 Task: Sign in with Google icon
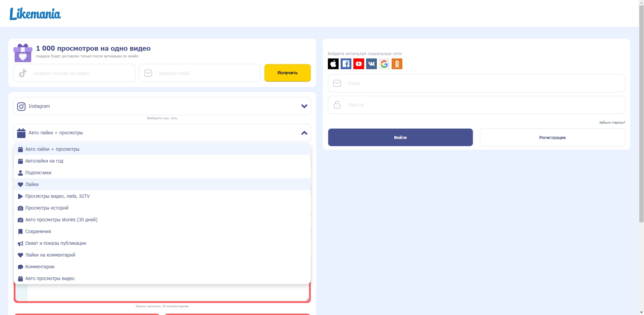tap(384, 64)
